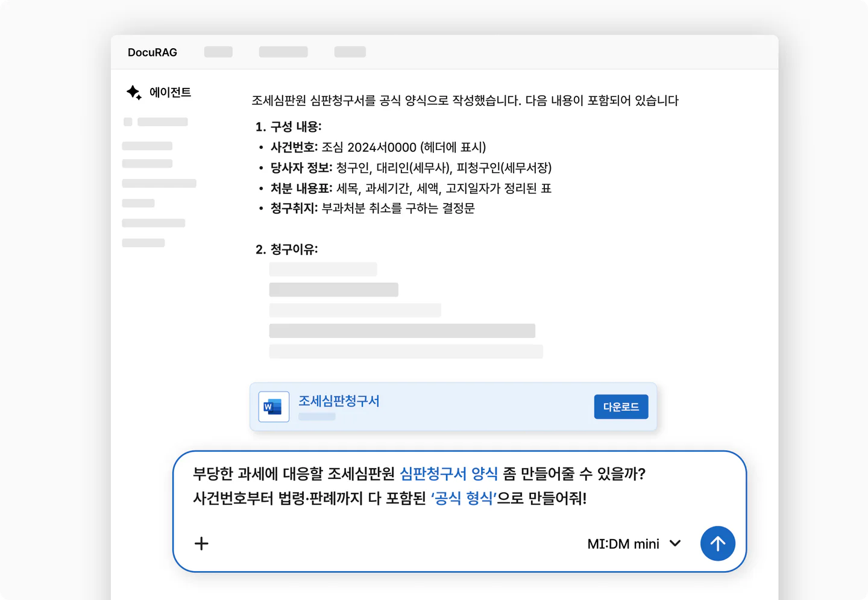Click the DocuRAG logo text

point(153,52)
